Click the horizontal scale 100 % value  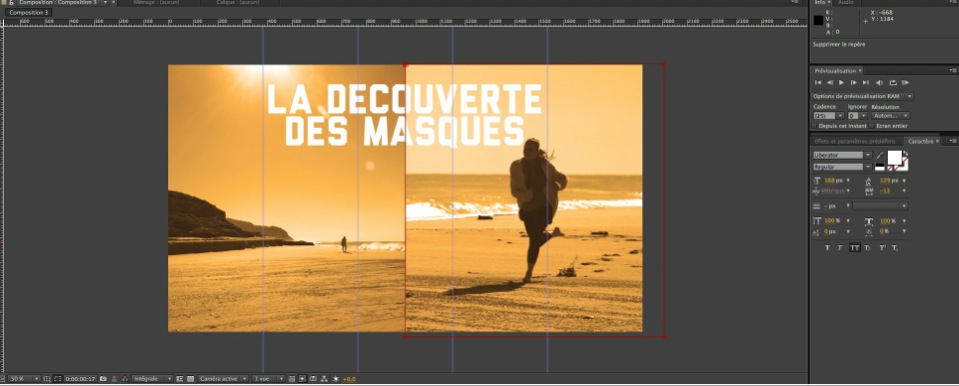(x=885, y=221)
